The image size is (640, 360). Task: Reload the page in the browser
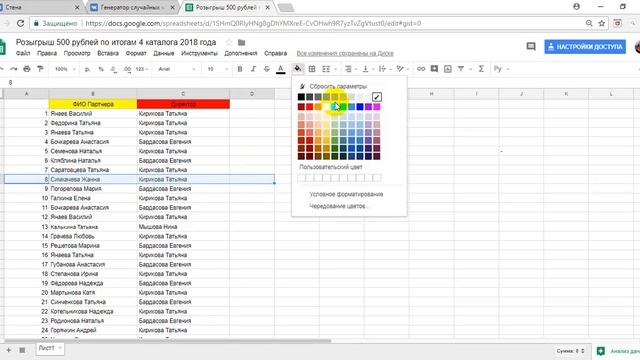20,23
